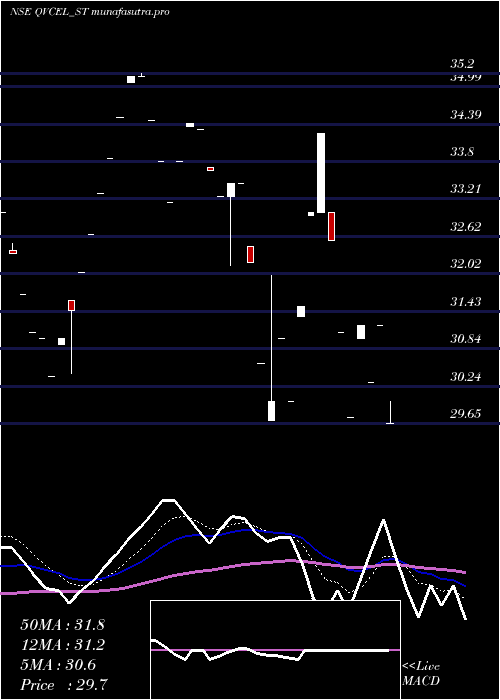Click the '12MA : 31.2' readout
Image resolution: width=500 pixels, height=700 pixels.
point(62,645)
